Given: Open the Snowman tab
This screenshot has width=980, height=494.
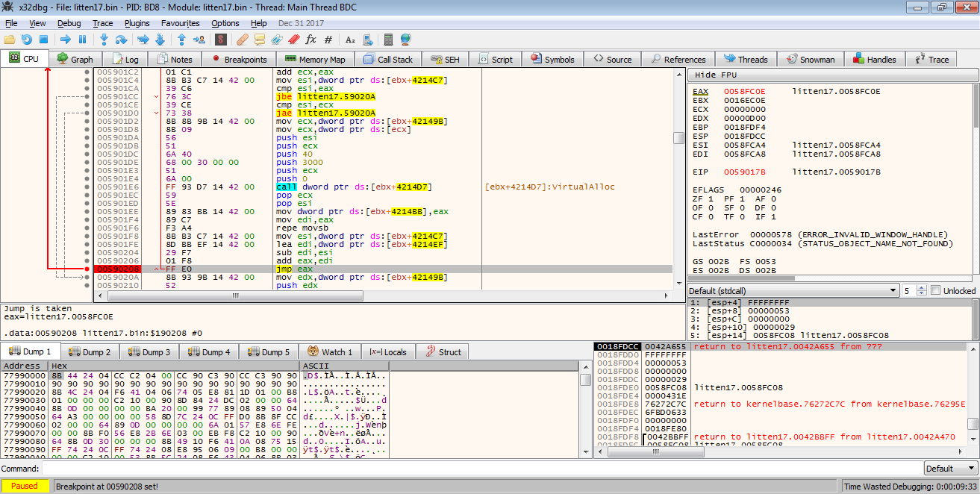Looking at the screenshot, I should [x=811, y=59].
